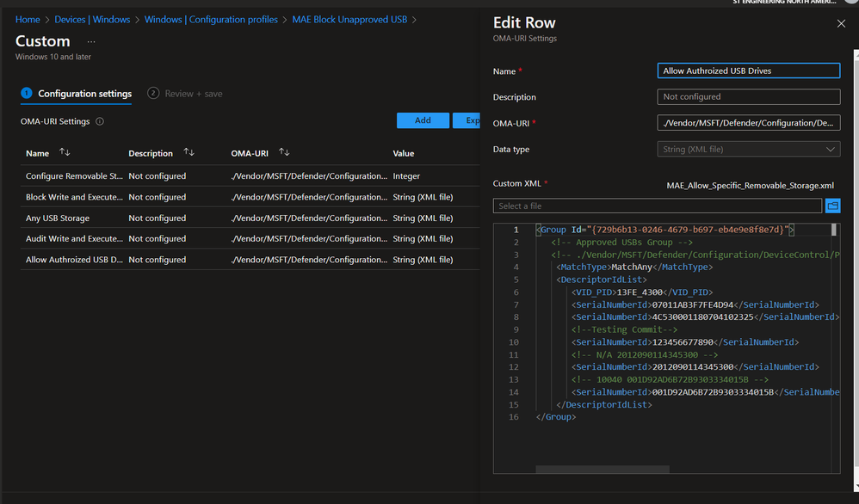Click the serial number 07011AB3F7FE4D94 line
The width and height of the screenshot is (859, 504).
[695, 304]
